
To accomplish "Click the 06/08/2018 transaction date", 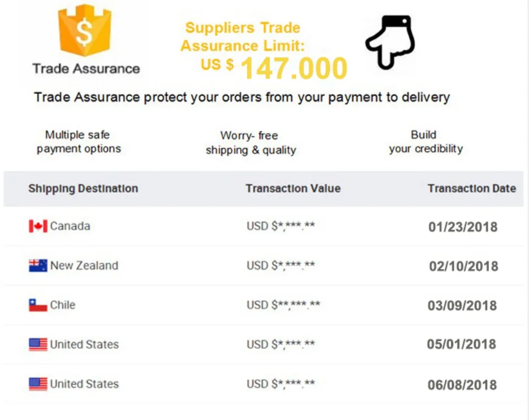I will coord(462,385).
